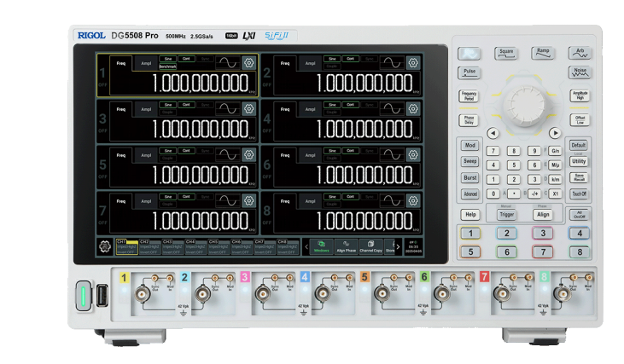Open channel 1 Sine waveform selector
The width and height of the screenshot is (624, 364).
167,59
